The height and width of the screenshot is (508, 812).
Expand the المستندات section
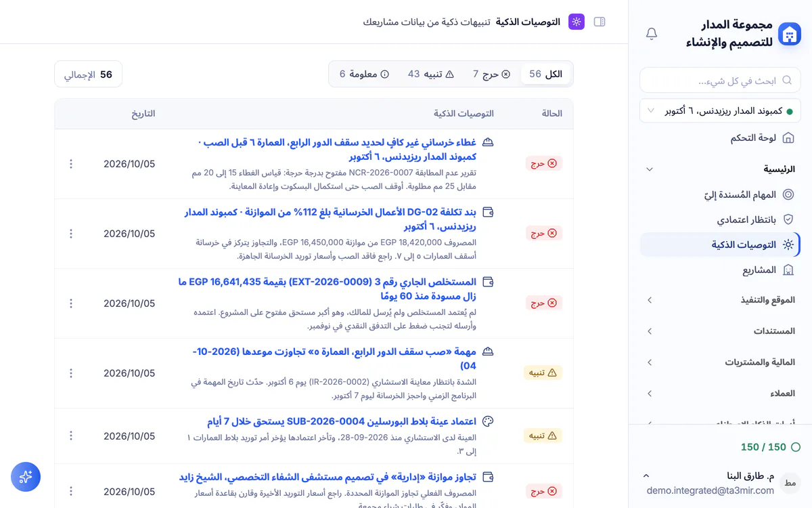click(x=720, y=331)
